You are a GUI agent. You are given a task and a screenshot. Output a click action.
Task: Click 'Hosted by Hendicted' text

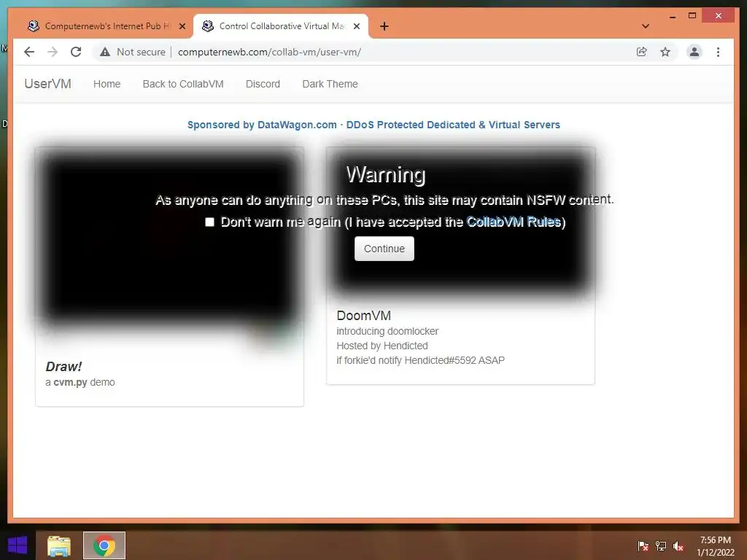click(382, 346)
